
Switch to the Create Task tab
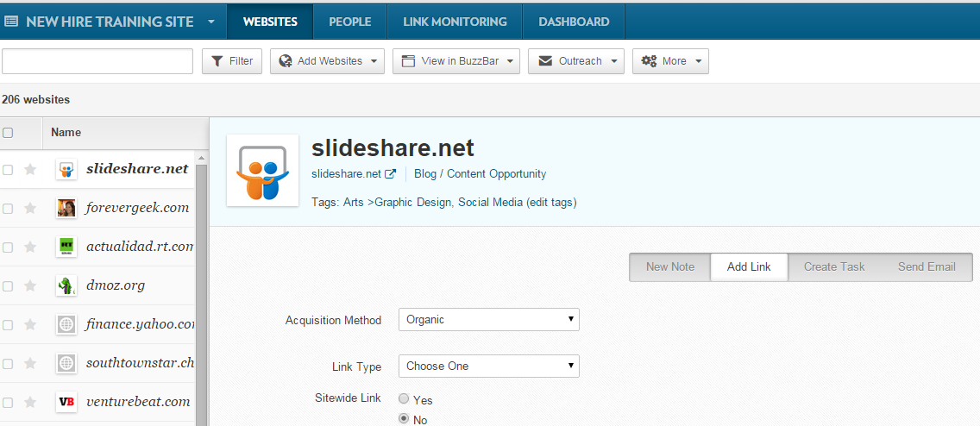click(834, 266)
